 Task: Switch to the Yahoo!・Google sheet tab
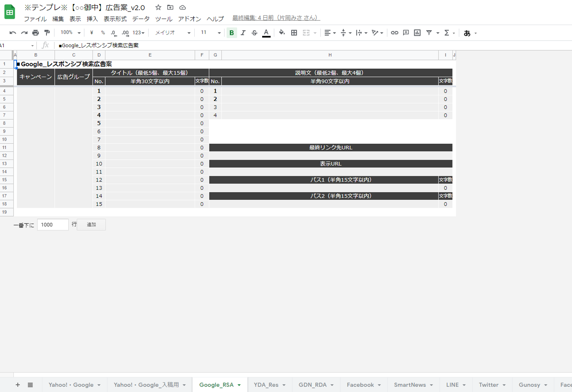[x=75, y=385]
